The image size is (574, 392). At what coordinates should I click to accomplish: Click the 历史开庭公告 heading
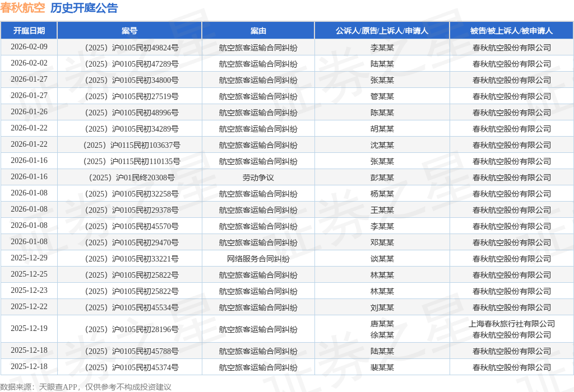[x=84, y=8]
